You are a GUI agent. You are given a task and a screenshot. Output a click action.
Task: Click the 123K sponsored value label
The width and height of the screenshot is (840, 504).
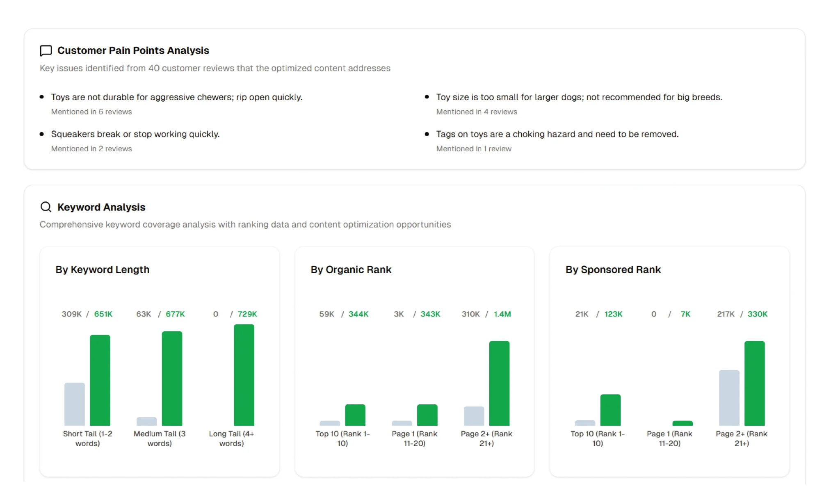pos(614,314)
